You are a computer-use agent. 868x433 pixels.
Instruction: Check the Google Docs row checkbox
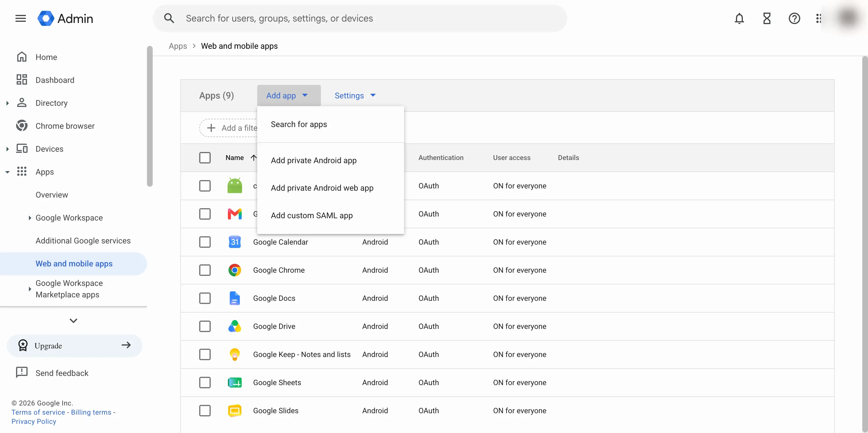pos(205,298)
